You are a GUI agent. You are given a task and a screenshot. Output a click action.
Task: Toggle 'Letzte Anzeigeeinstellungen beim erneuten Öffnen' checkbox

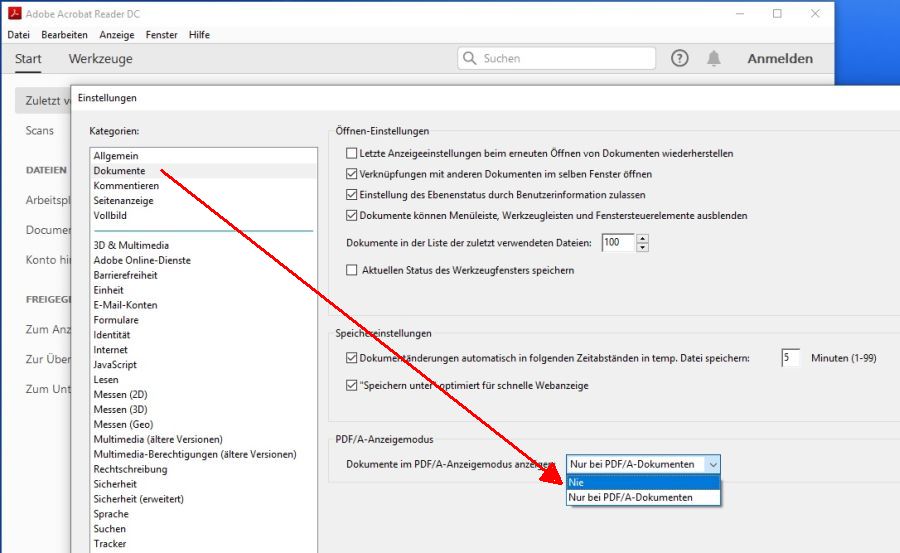pyautogui.click(x=351, y=153)
